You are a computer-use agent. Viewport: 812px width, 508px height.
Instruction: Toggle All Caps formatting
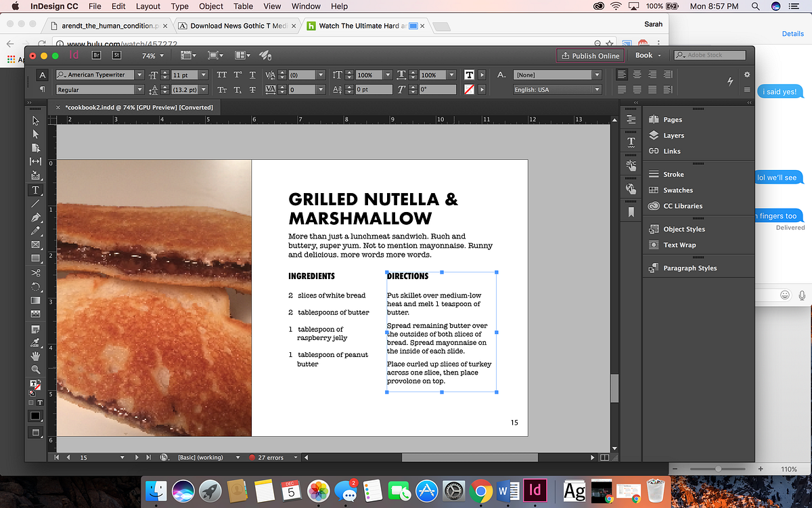(x=222, y=75)
